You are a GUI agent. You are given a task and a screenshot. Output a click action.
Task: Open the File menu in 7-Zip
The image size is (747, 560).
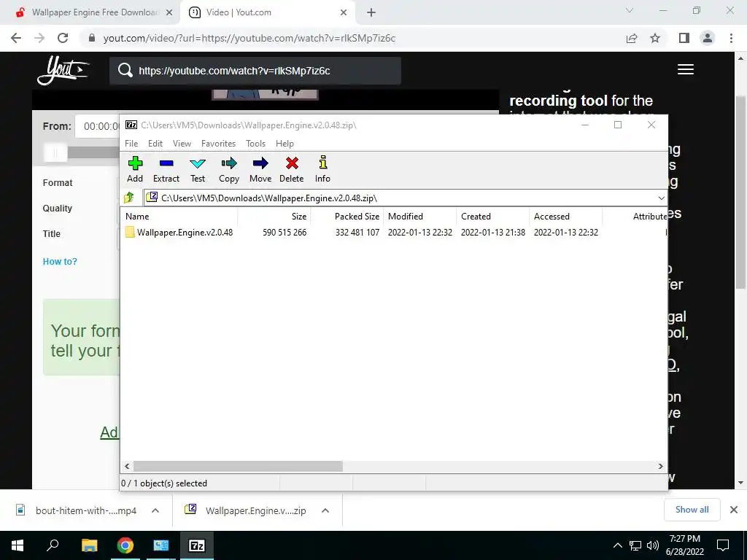(x=131, y=144)
